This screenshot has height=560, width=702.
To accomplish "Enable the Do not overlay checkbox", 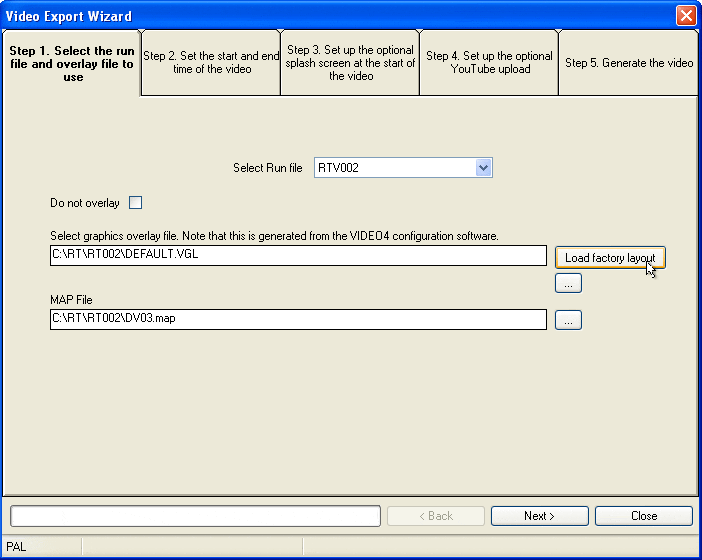I will [136, 203].
